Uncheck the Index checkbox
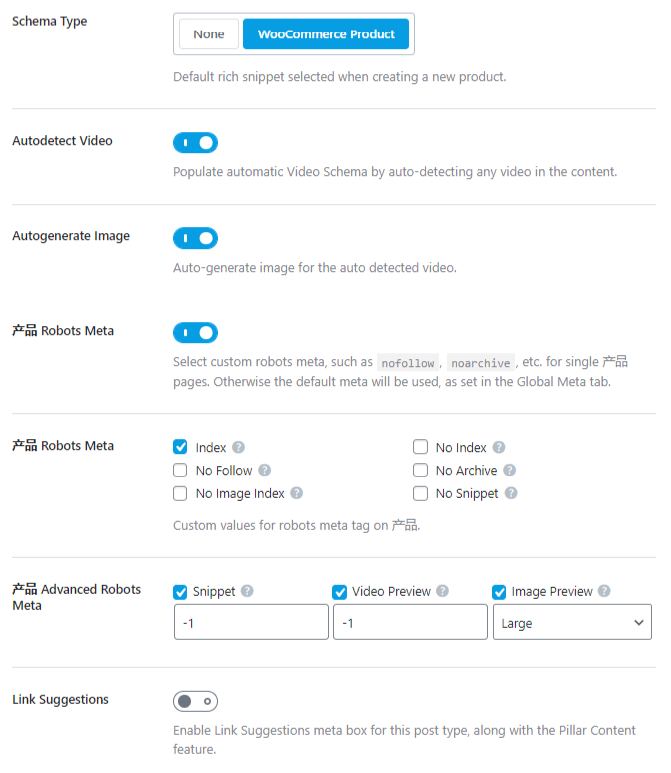This screenshot has height=773, width=671. pos(180,448)
